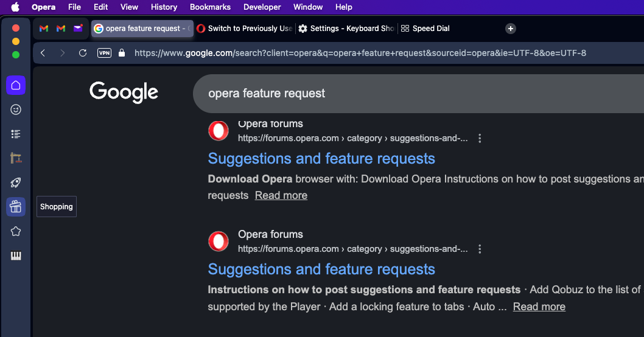Switch to Settings - Keyboard Shortcuts tab
The image size is (644, 337).
(x=347, y=29)
